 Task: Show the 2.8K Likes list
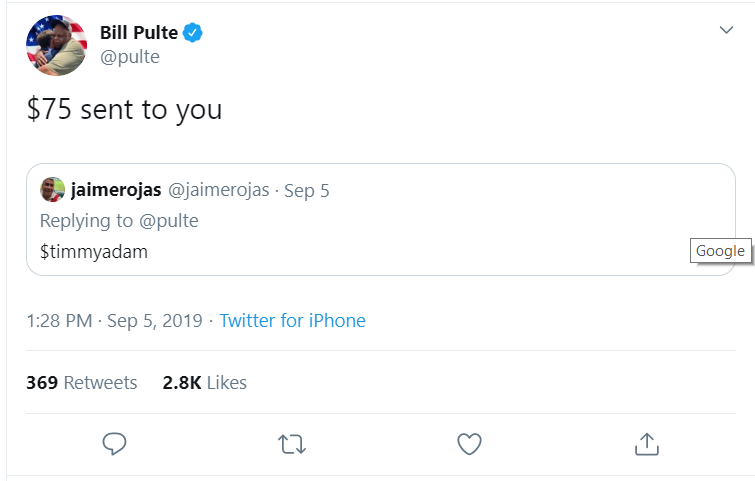coord(204,382)
